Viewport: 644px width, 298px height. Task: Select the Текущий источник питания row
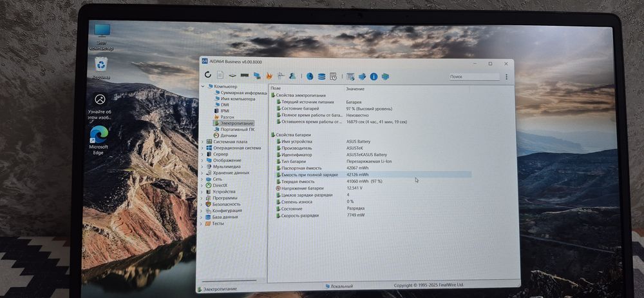(370, 102)
